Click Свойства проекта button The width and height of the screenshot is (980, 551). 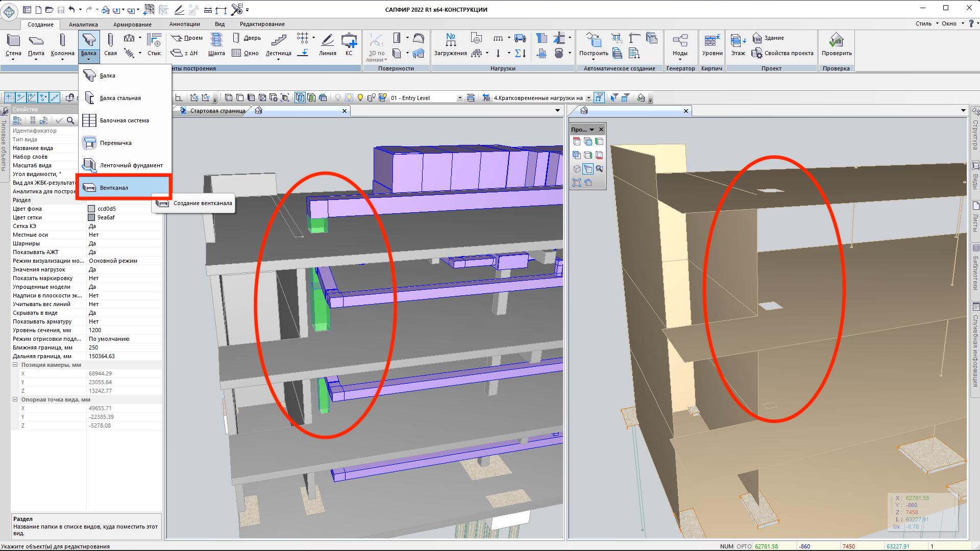783,53
